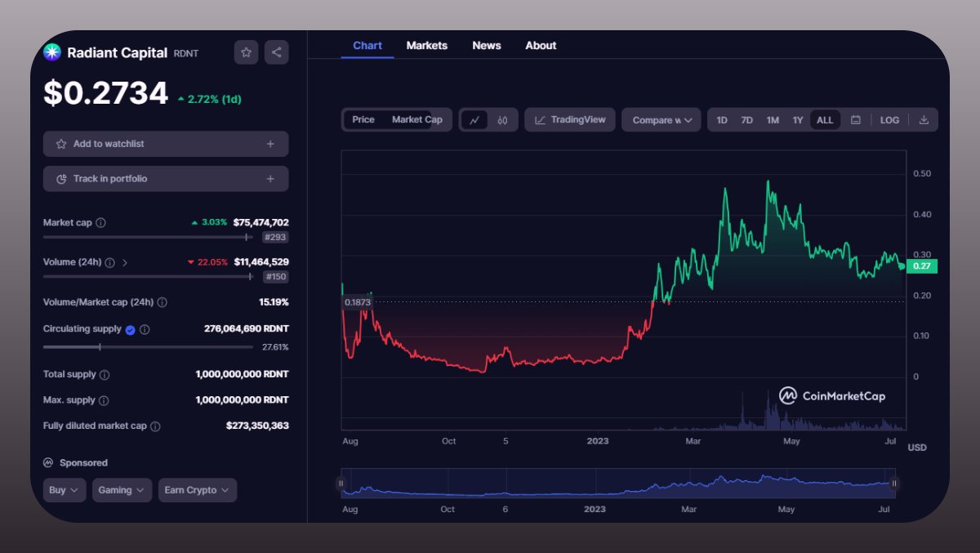980x553 pixels.
Task: Select the ALL time range
Action: 825,120
